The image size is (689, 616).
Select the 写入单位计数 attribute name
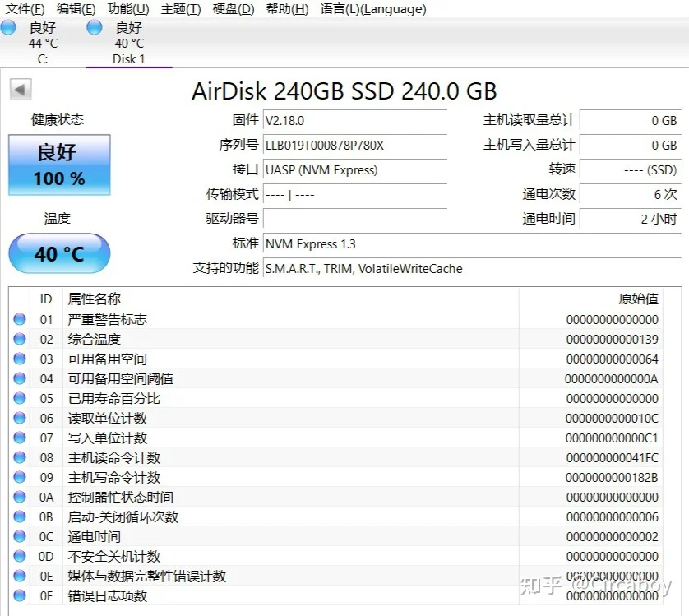(x=107, y=438)
